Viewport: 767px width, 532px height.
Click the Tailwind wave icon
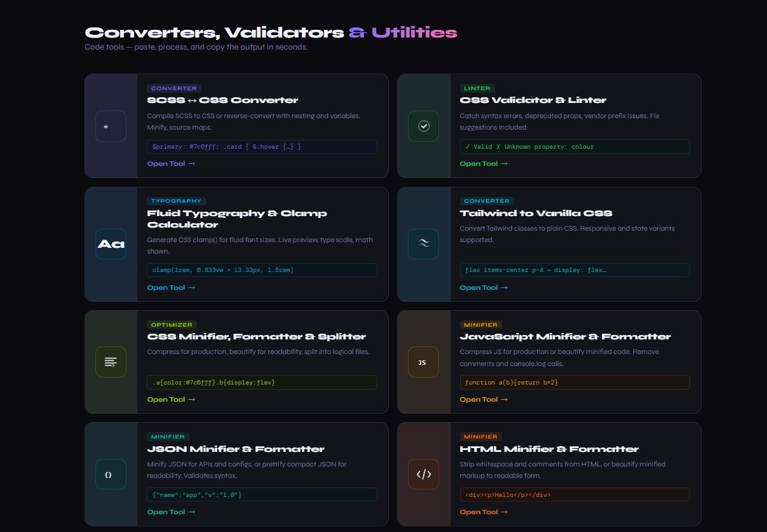(x=424, y=243)
